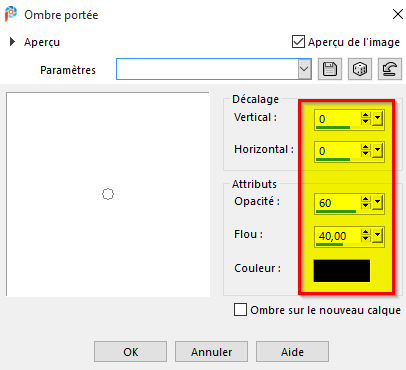Open the Opacité slider popup arrow
Screen dimensions: 406x370
pyautogui.click(x=377, y=203)
